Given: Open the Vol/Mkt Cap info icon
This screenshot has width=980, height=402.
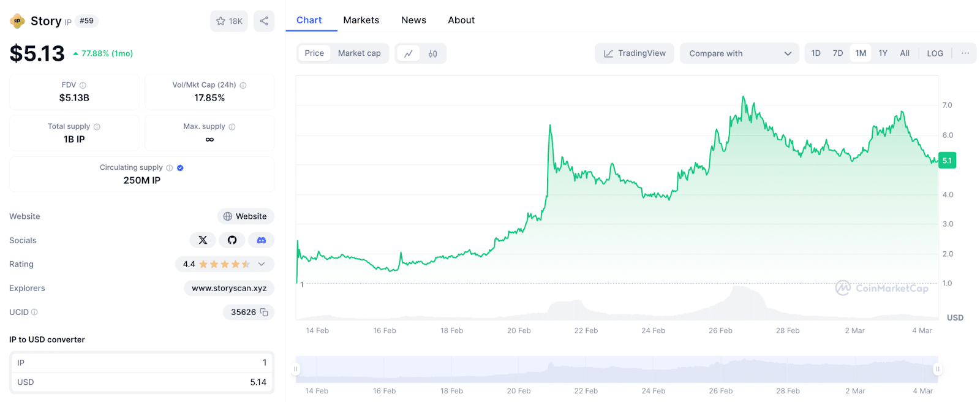Looking at the screenshot, I should point(243,85).
